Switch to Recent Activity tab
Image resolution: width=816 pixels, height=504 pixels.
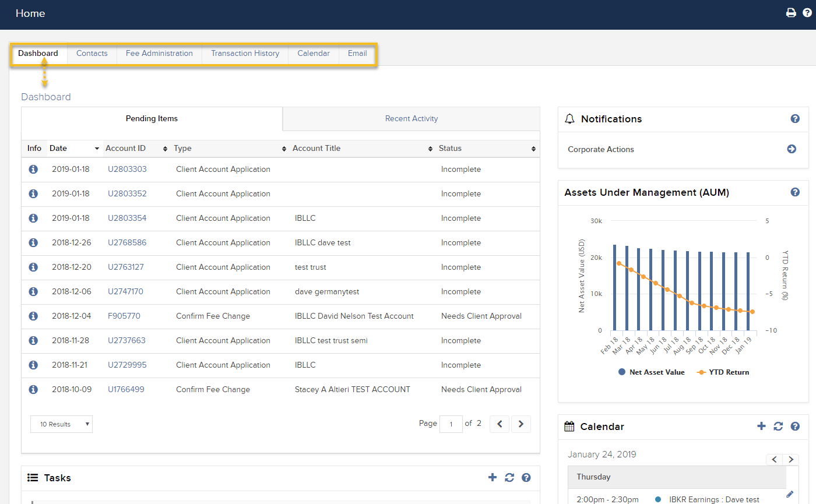click(x=411, y=119)
